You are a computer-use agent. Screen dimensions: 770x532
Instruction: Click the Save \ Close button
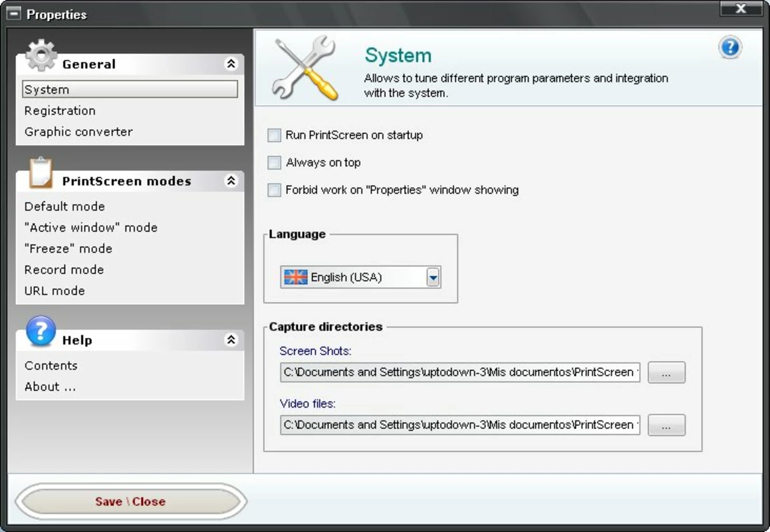pyautogui.click(x=130, y=501)
